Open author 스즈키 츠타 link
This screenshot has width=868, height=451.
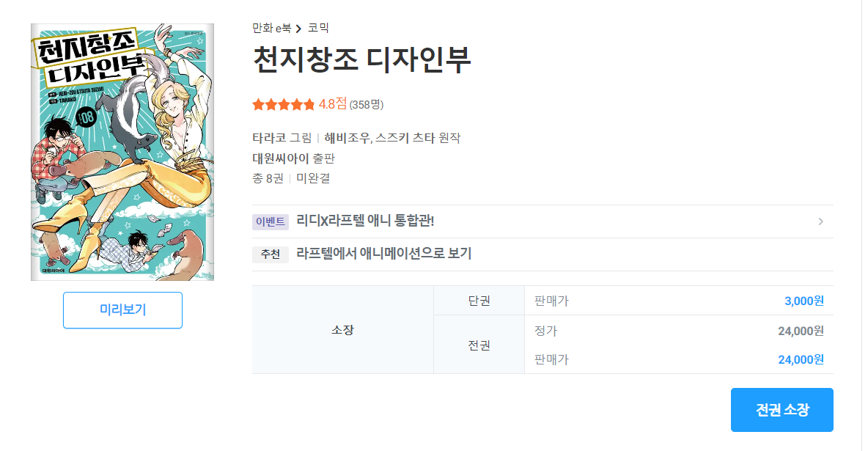coord(405,138)
